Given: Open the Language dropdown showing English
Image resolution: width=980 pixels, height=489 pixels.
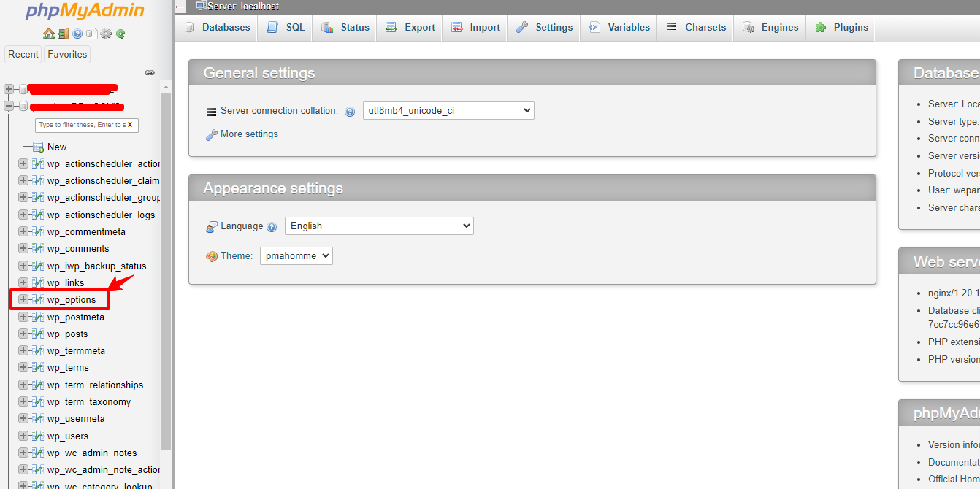Looking at the screenshot, I should click(379, 226).
